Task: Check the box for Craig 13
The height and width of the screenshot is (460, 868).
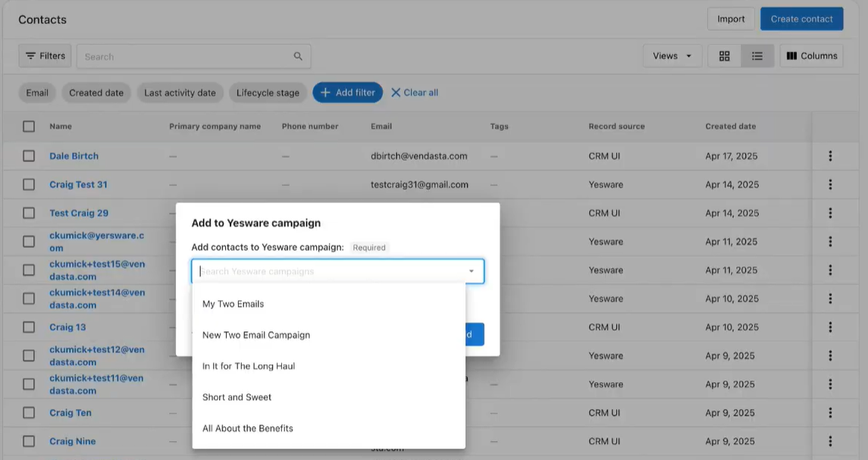Action: click(29, 327)
